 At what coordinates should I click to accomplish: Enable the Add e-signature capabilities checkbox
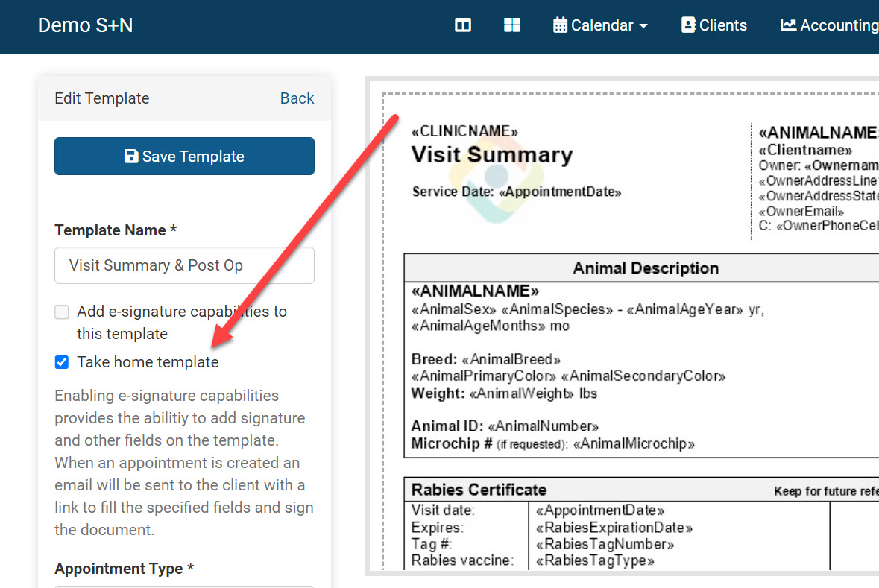62,312
